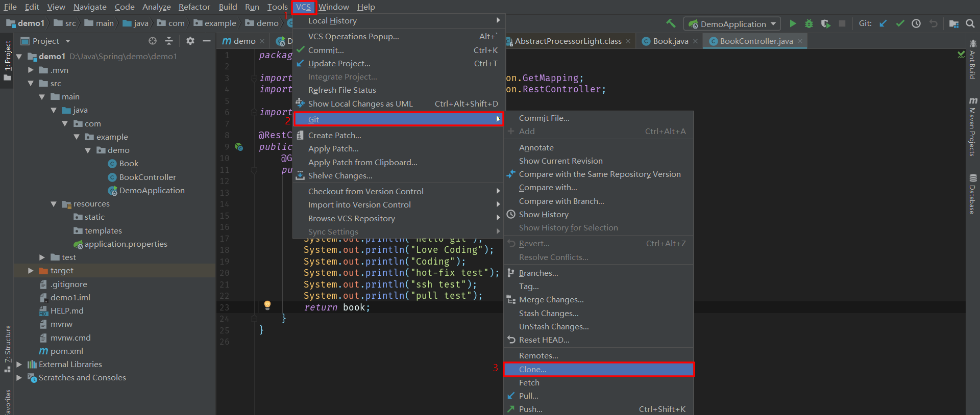Expand External Libraries node
The height and width of the screenshot is (415, 980).
click(19, 364)
